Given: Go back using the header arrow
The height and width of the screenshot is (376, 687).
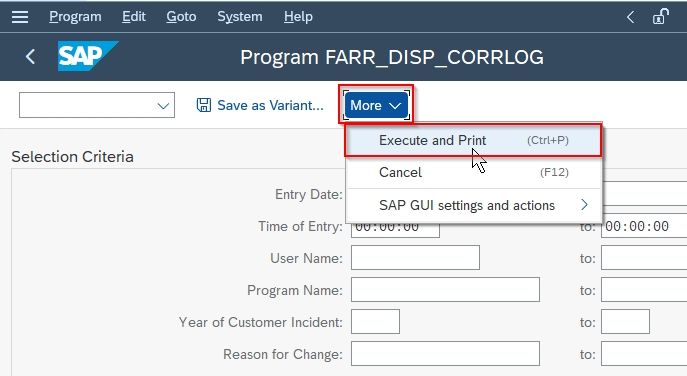Looking at the screenshot, I should point(30,57).
